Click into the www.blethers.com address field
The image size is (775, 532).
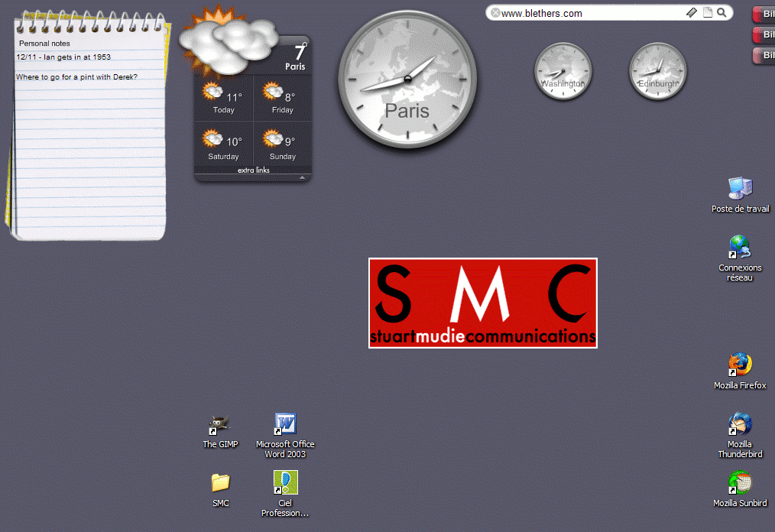pos(592,13)
